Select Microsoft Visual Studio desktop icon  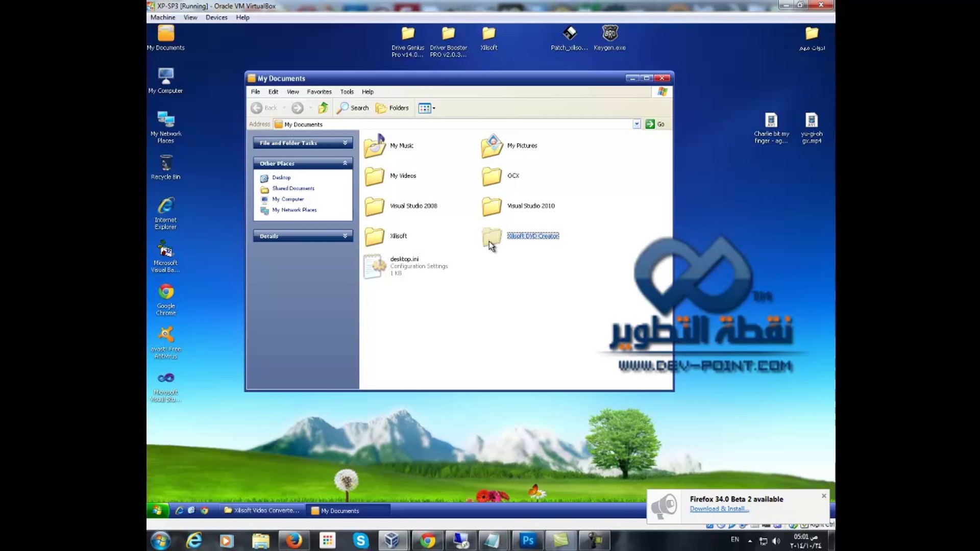[165, 386]
